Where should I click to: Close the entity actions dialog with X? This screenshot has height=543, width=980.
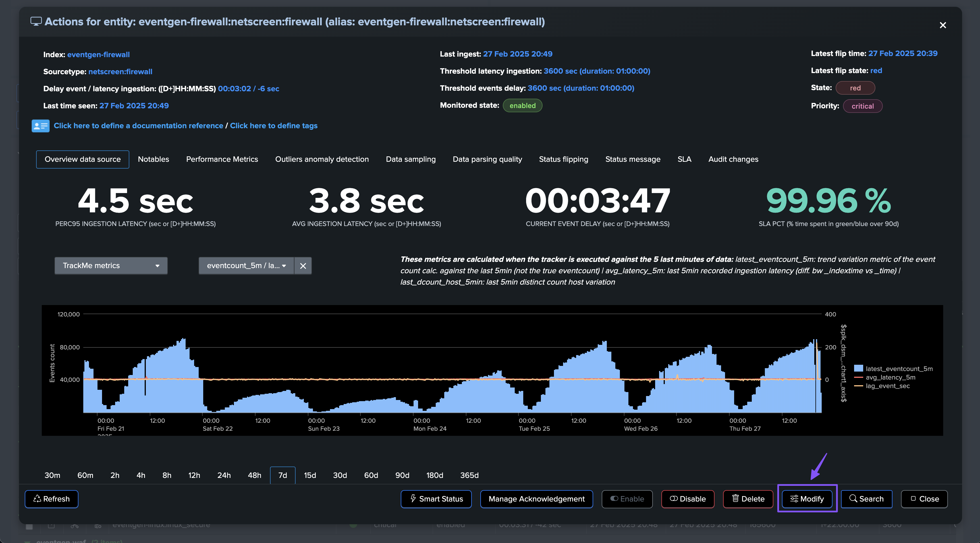pyautogui.click(x=943, y=25)
